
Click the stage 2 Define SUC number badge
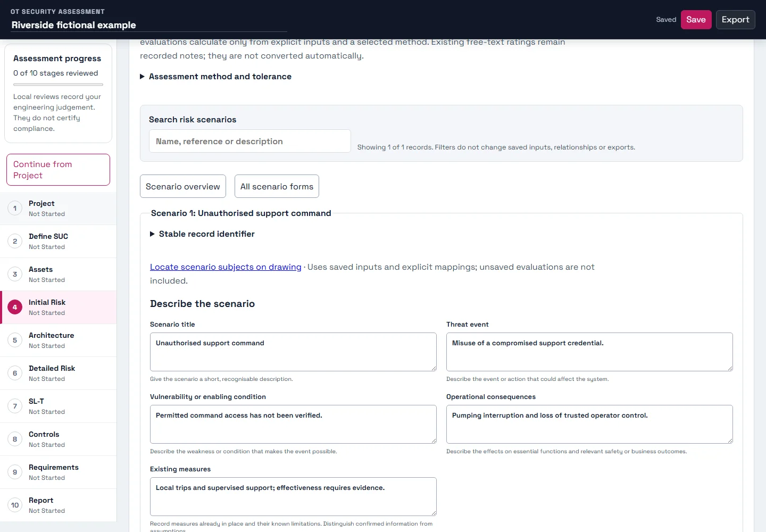pos(15,242)
